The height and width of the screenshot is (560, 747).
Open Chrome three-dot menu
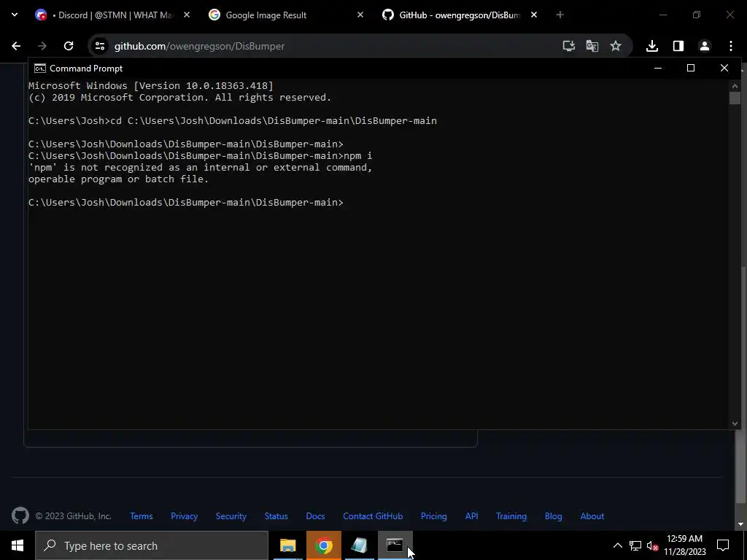pos(731,46)
